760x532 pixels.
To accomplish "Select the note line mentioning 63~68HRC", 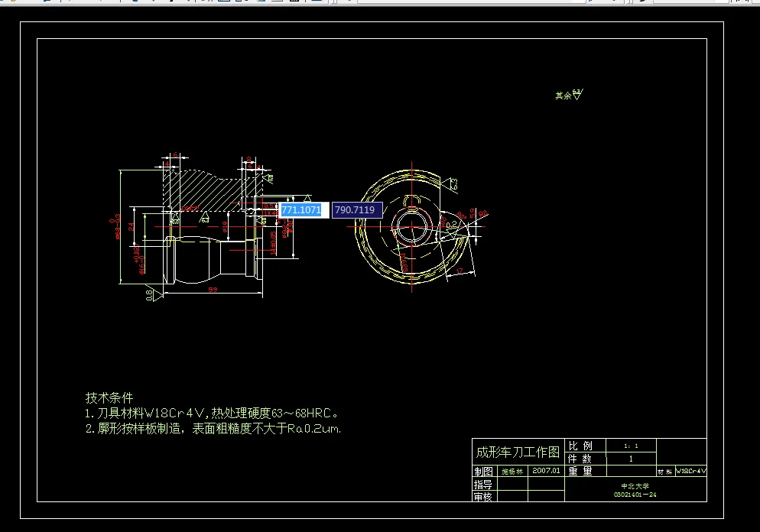I will [211, 414].
